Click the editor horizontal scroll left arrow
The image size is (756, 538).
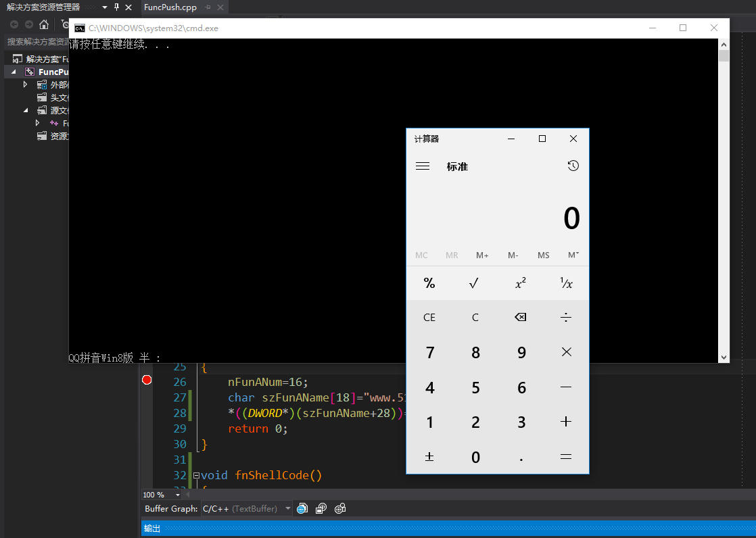189,495
